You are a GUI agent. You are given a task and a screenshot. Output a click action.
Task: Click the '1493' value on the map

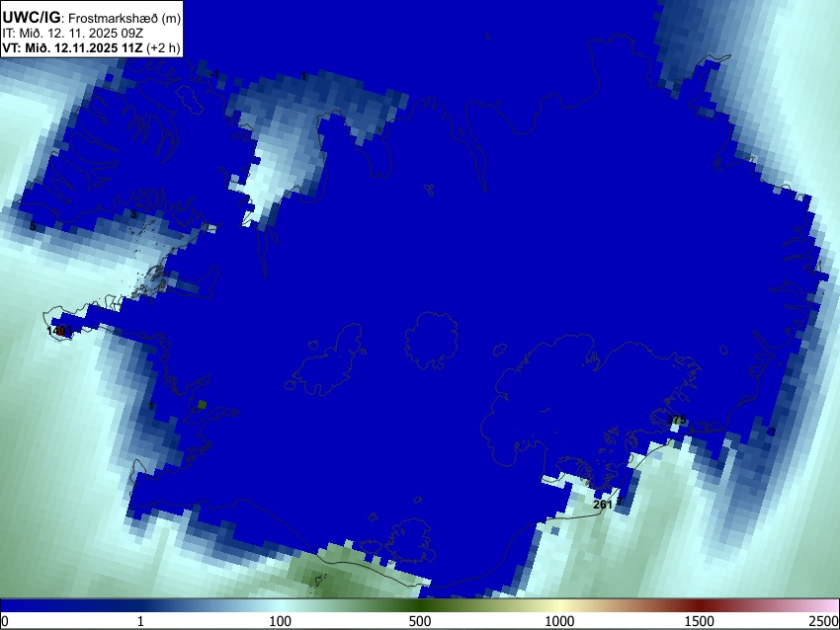[x=59, y=331]
